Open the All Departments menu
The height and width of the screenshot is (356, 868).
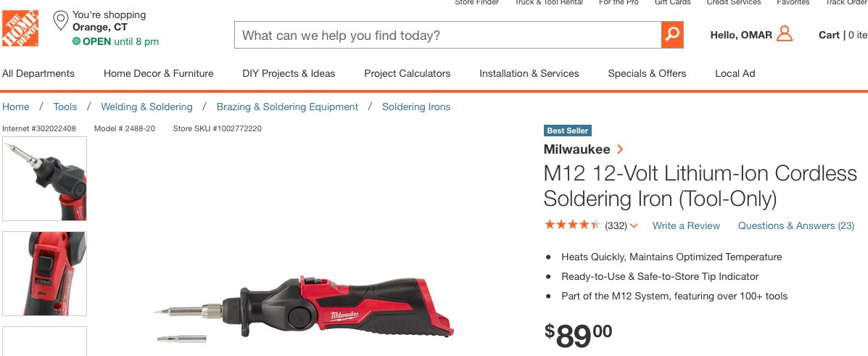click(x=38, y=74)
